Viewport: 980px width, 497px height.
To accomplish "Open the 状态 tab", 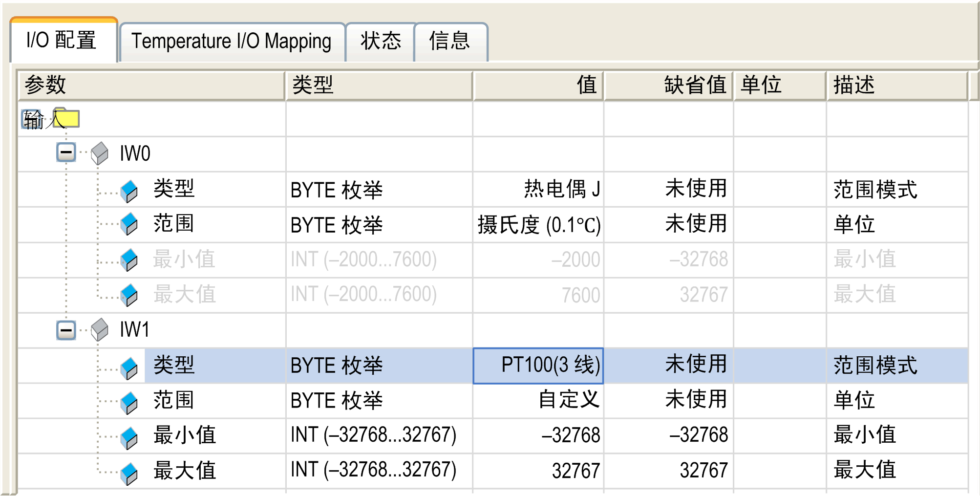I will click(x=380, y=42).
